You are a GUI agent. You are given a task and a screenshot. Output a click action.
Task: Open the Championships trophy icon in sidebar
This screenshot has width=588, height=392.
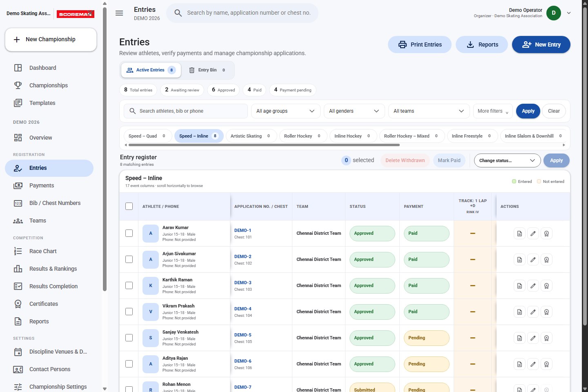[x=18, y=85]
